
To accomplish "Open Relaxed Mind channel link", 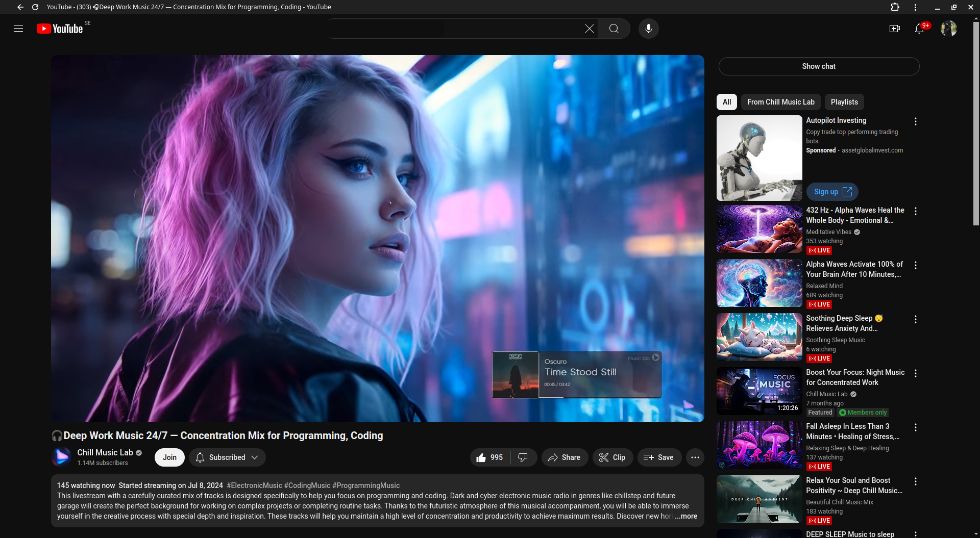I will tap(824, 286).
